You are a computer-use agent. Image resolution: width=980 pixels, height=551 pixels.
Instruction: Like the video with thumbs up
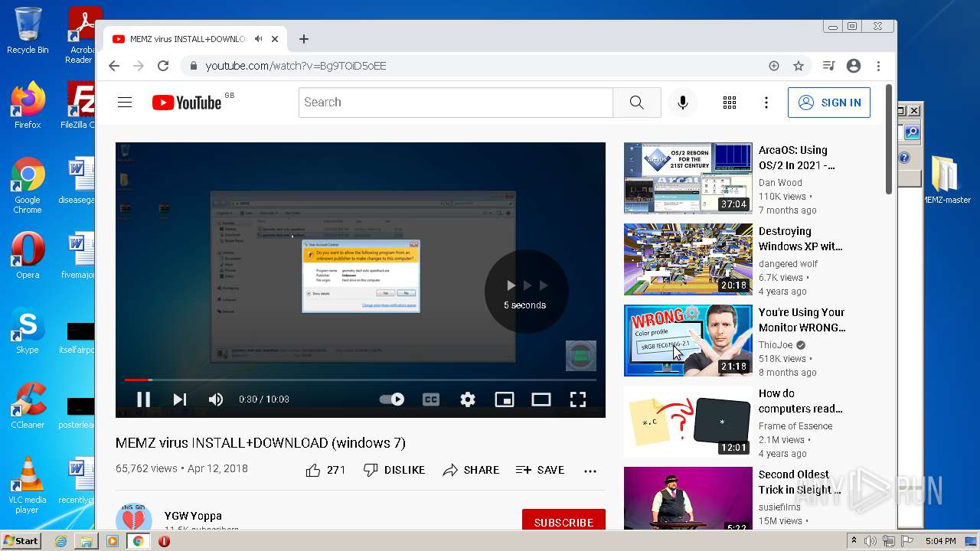point(325,470)
